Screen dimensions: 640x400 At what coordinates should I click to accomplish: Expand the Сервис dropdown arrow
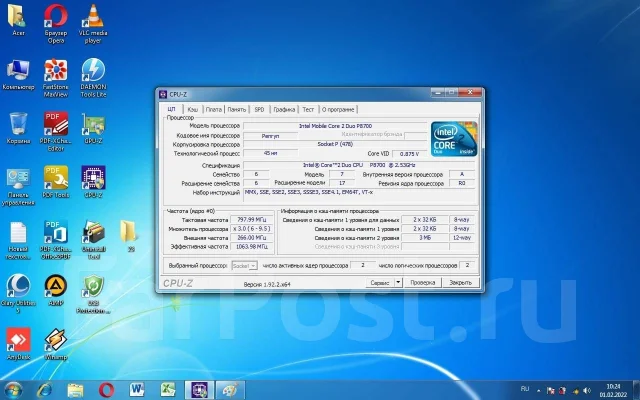tap(398, 282)
